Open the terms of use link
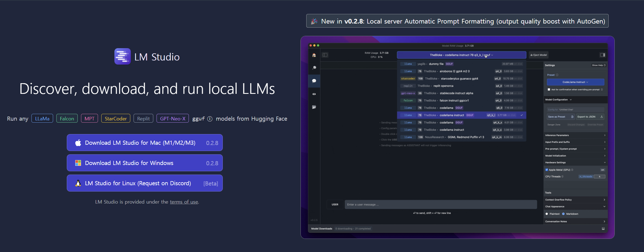The width and height of the screenshot is (644, 252). [x=184, y=202]
